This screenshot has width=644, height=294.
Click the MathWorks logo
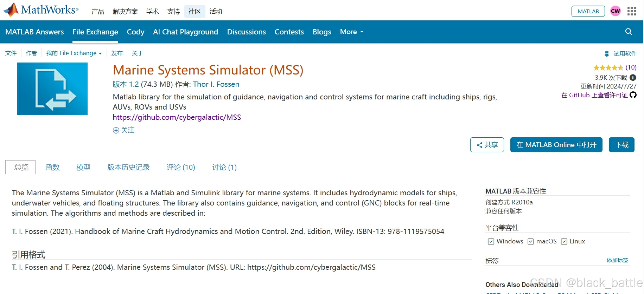(41, 10)
